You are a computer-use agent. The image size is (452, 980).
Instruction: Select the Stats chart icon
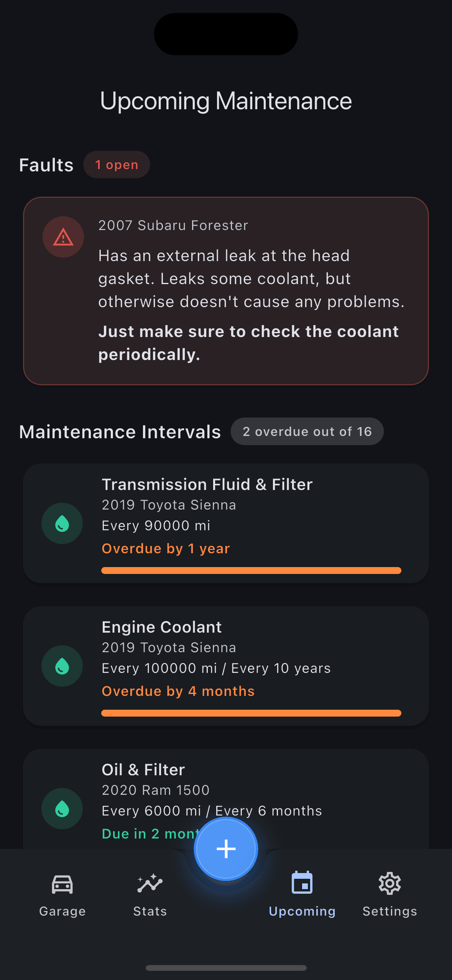tap(150, 884)
